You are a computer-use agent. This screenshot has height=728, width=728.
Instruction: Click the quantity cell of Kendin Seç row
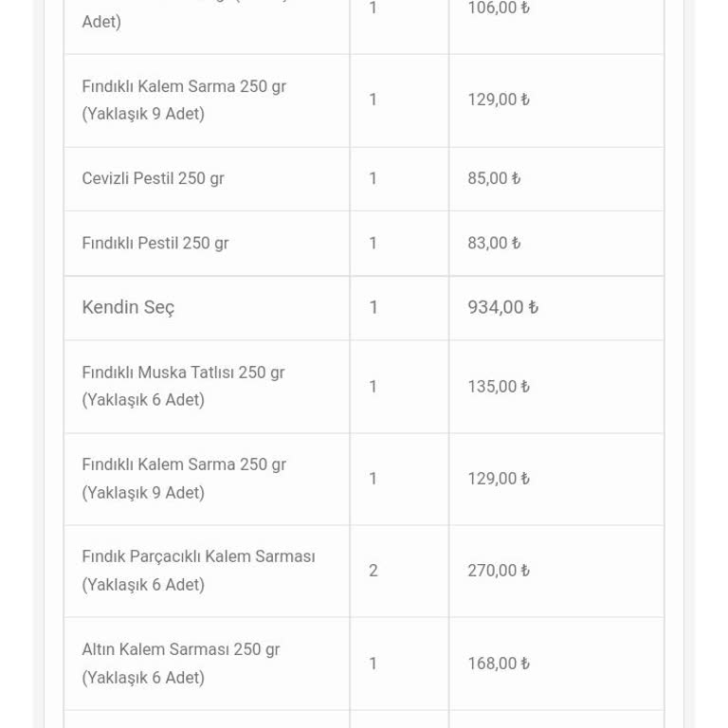[x=373, y=307]
